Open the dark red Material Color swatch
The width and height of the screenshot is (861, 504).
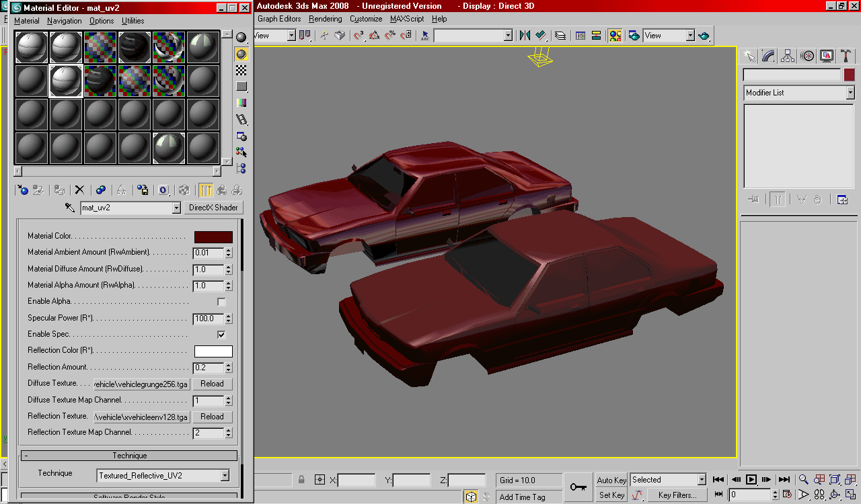213,237
